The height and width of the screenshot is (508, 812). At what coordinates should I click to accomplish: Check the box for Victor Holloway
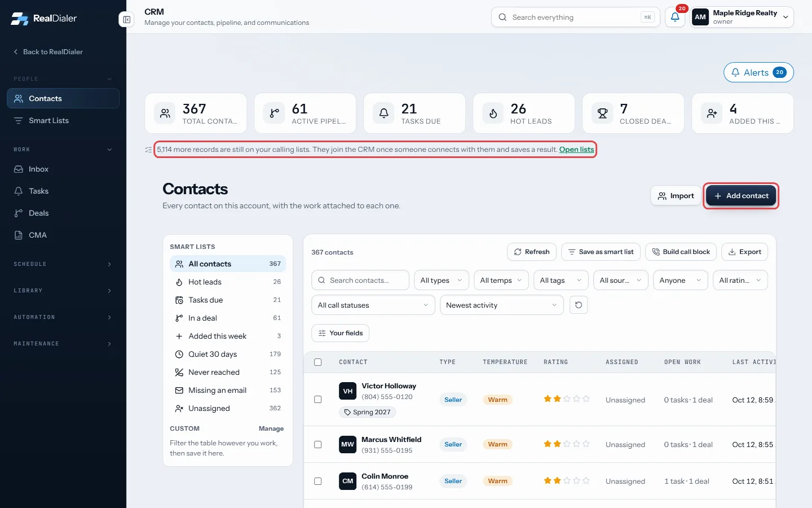tap(318, 399)
